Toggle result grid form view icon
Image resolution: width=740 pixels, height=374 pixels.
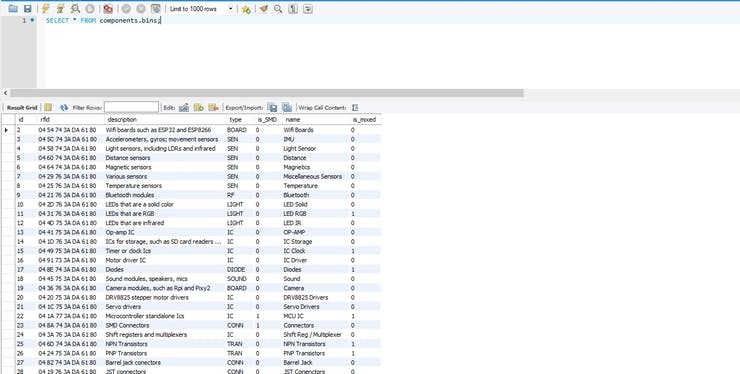(48, 108)
